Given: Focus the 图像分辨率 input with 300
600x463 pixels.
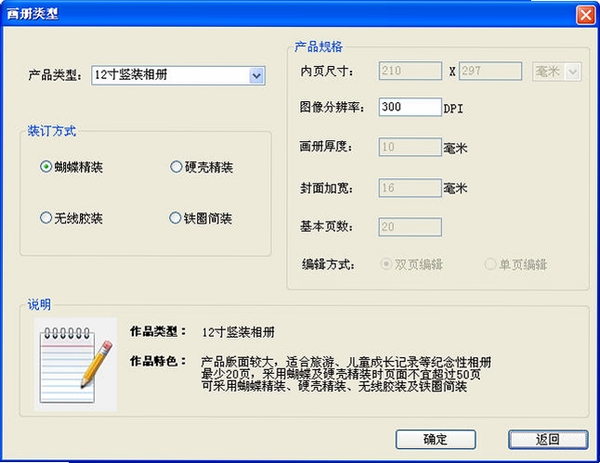Looking at the screenshot, I should 410,107.
